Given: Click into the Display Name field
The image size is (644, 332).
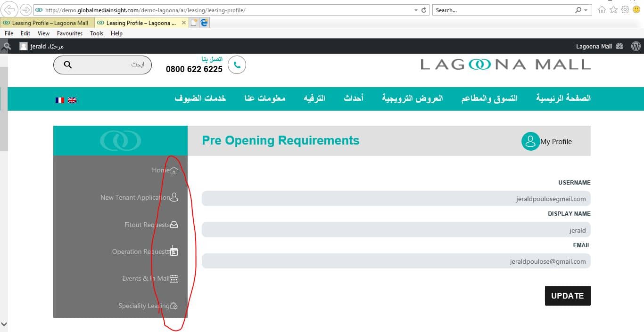Looking at the screenshot, I should click(396, 230).
